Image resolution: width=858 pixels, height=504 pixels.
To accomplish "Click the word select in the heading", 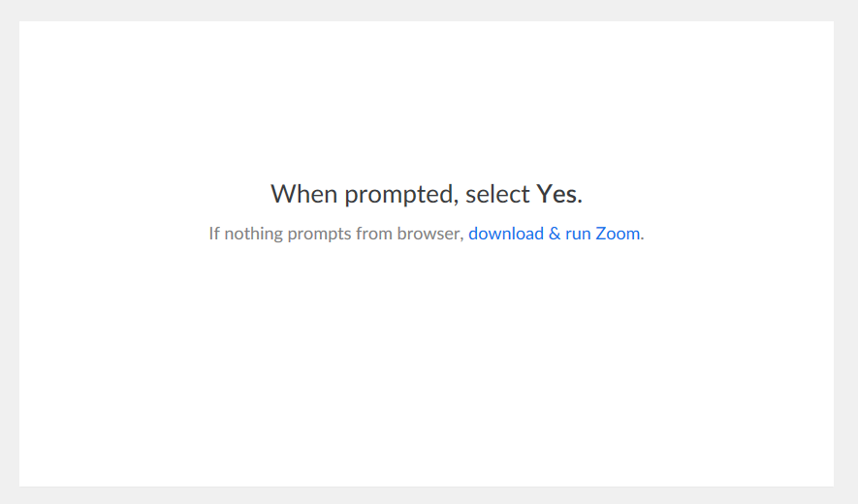I will (497, 194).
